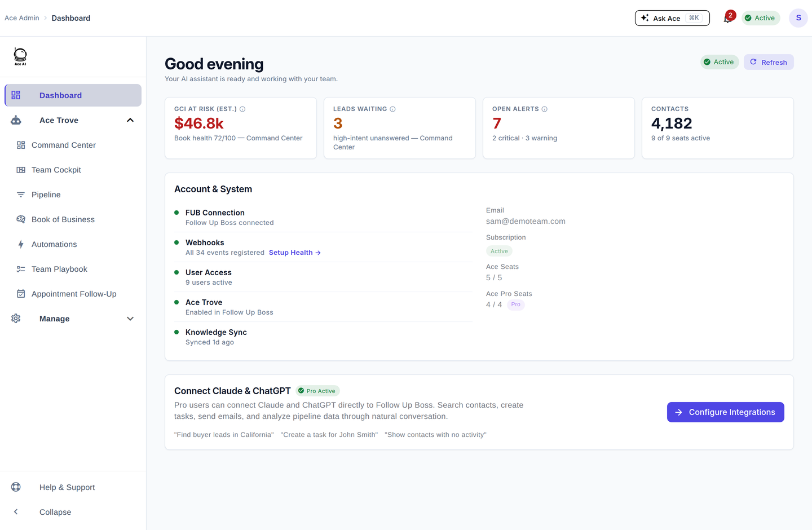Open the Setup Health link
Image resolution: width=812 pixels, height=530 pixels.
pos(295,253)
